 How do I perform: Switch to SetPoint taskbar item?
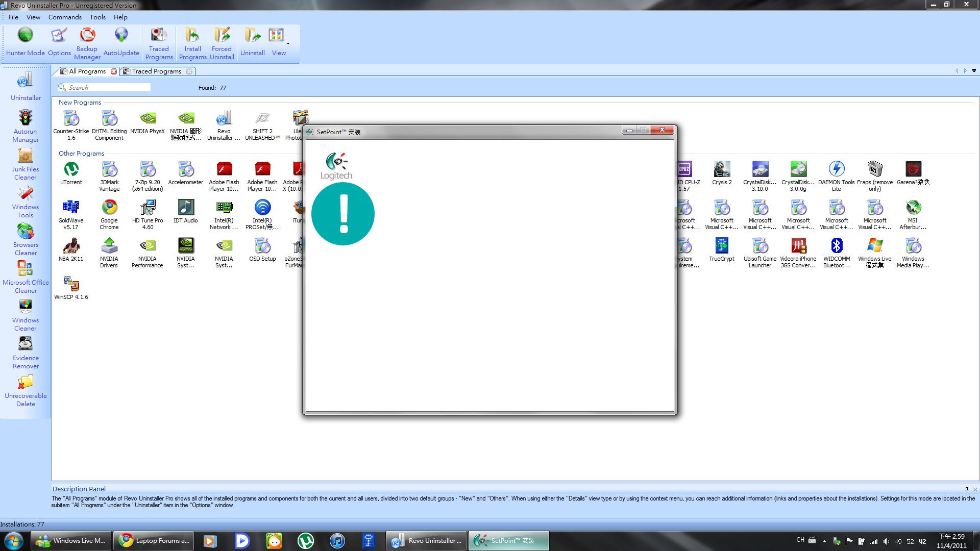point(508,541)
